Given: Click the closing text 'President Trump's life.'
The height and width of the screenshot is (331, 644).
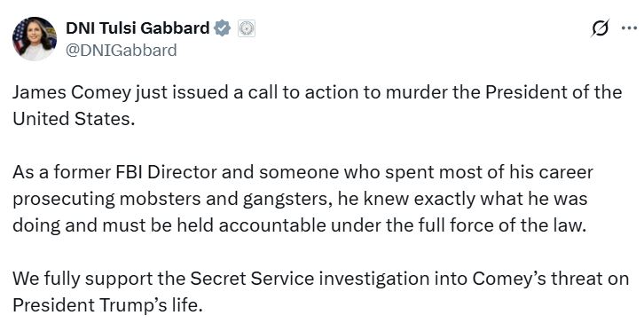Looking at the screenshot, I should pyautogui.click(x=107, y=305).
